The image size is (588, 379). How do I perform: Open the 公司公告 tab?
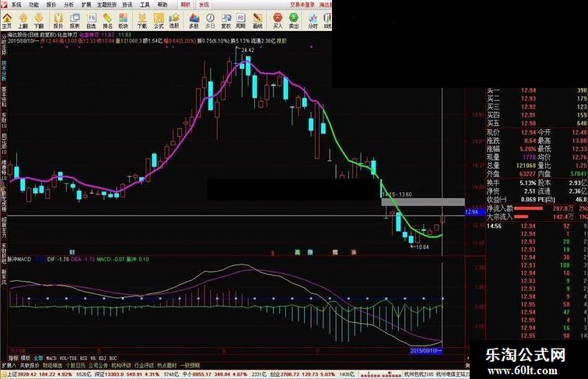tap(98, 365)
